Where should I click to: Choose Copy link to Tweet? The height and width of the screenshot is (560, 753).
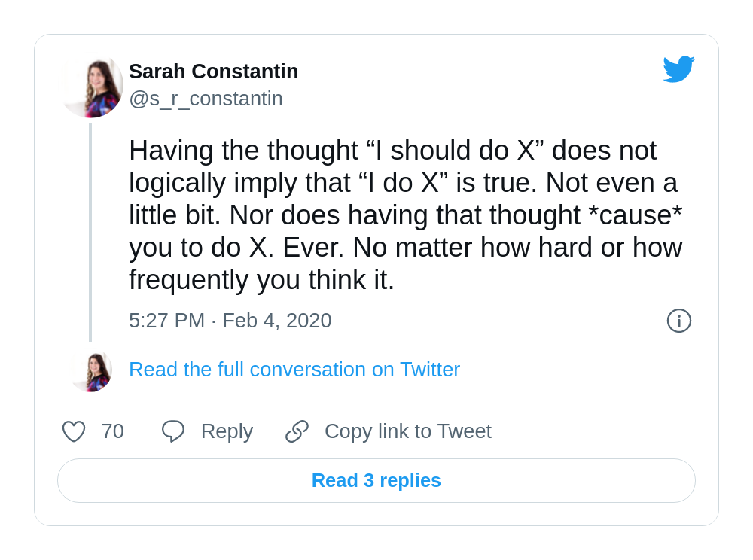(408, 431)
